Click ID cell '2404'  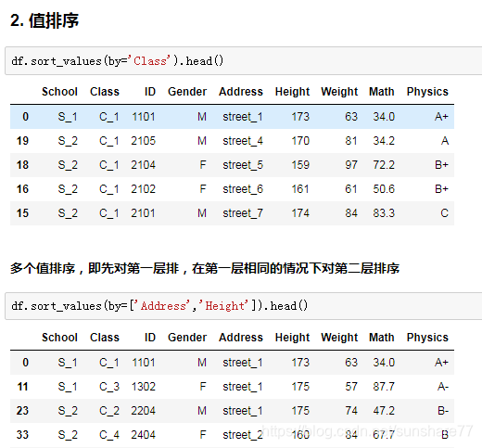pos(144,435)
